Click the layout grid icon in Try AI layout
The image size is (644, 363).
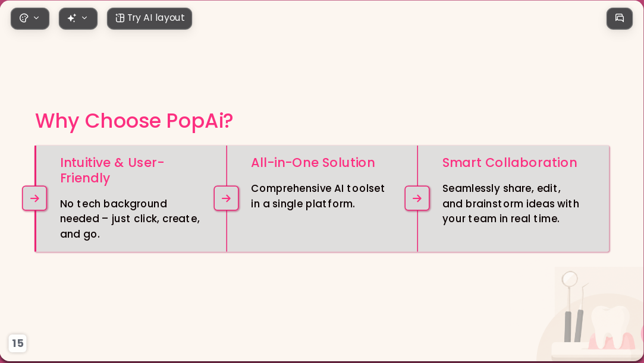coord(120,18)
